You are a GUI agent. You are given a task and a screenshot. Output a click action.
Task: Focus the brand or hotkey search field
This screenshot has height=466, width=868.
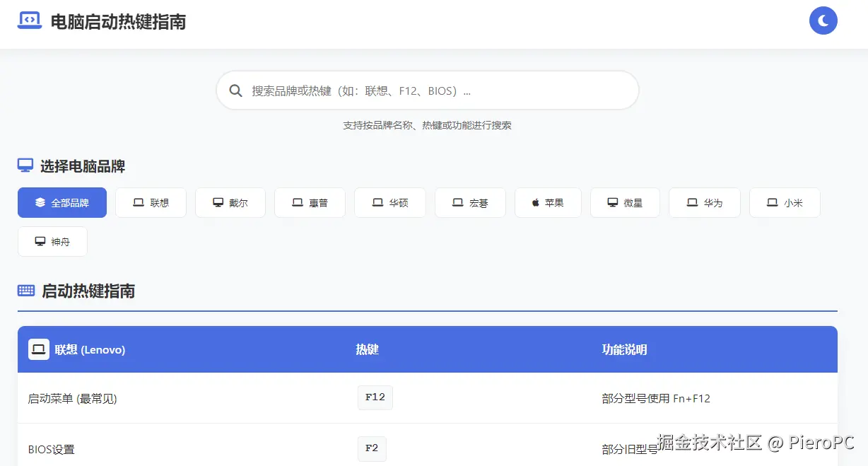click(x=427, y=91)
